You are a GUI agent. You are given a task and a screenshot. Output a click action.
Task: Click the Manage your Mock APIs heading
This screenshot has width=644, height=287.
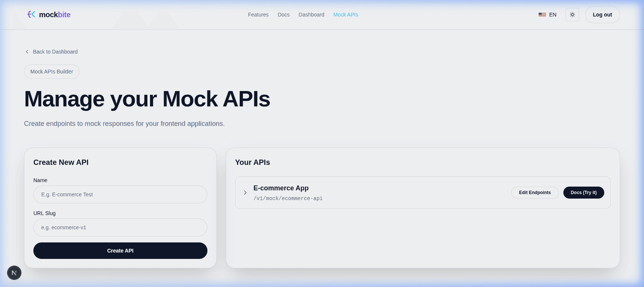tap(147, 99)
